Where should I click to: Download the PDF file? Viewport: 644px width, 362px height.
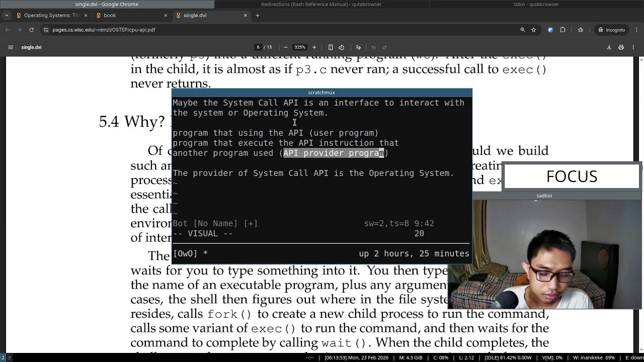click(x=609, y=47)
